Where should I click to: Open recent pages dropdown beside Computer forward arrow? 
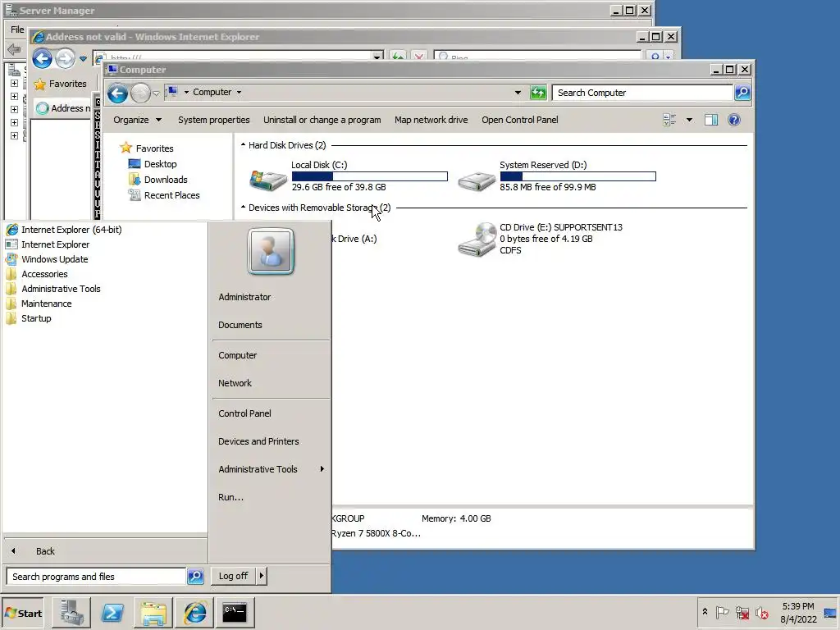pos(156,94)
